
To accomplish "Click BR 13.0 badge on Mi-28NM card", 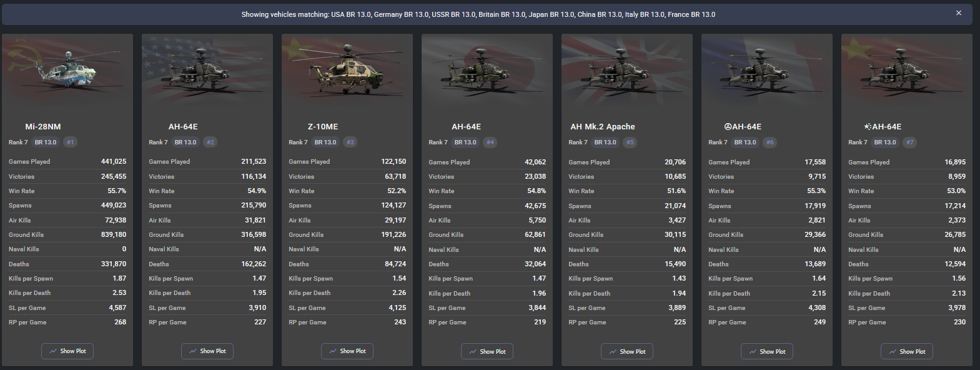I will point(46,142).
